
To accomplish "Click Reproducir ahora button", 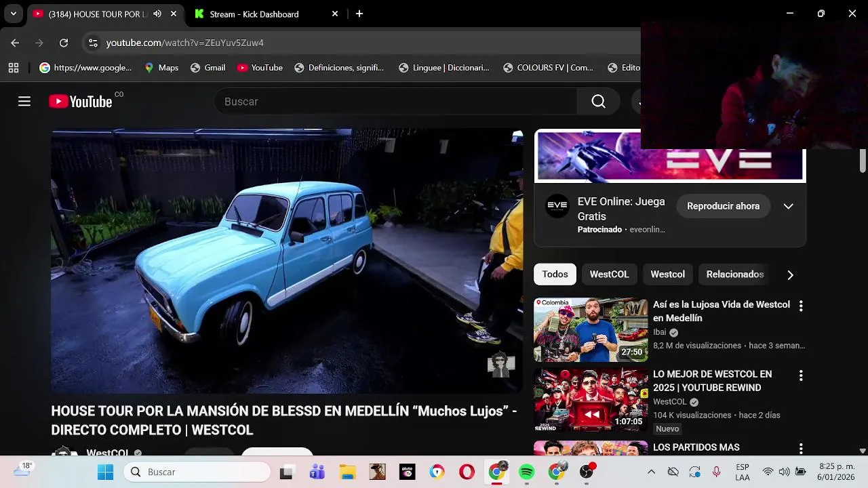I will (723, 206).
